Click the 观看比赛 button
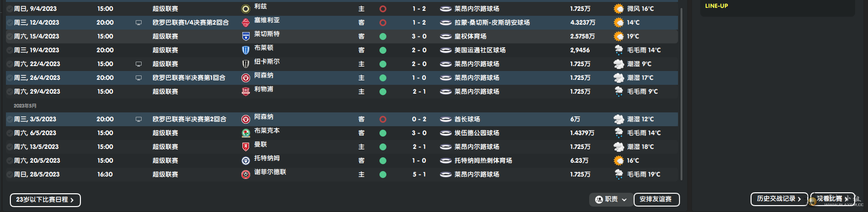 point(832,199)
